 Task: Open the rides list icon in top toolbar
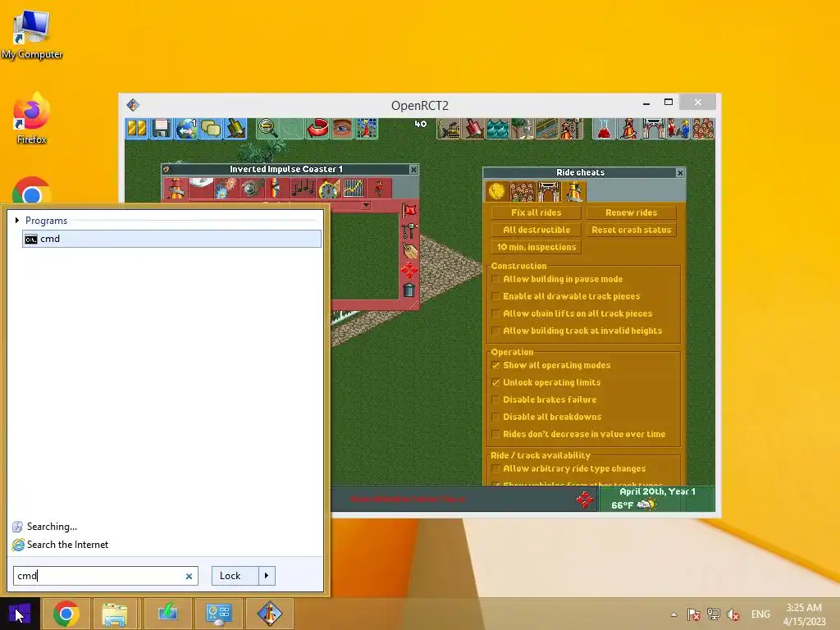(x=628, y=129)
